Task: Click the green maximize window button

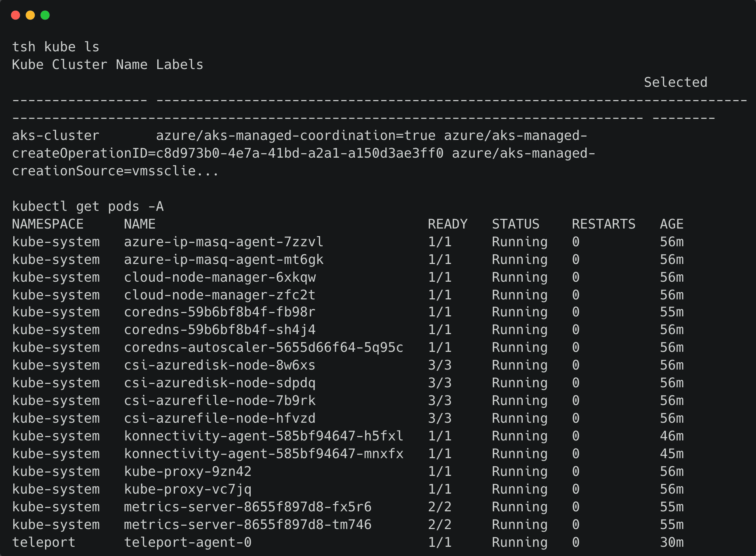Action: [x=45, y=15]
